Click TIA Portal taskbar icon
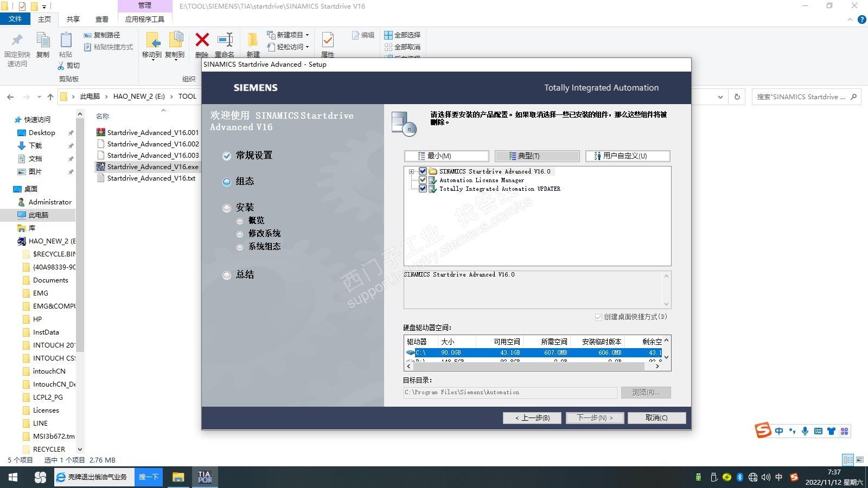 205,477
